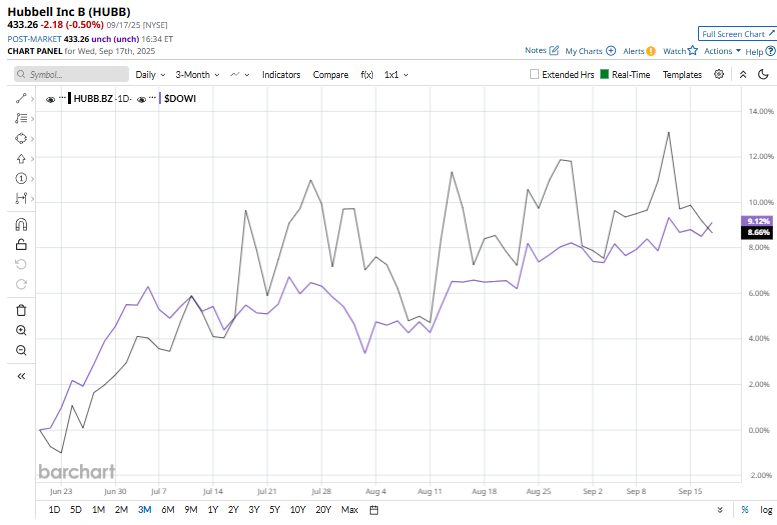This screenshot has height=525, width=777.
Task: Open the 1x1 grid layout dropdown
Action: pyautogui.click(x=396, y=74)
